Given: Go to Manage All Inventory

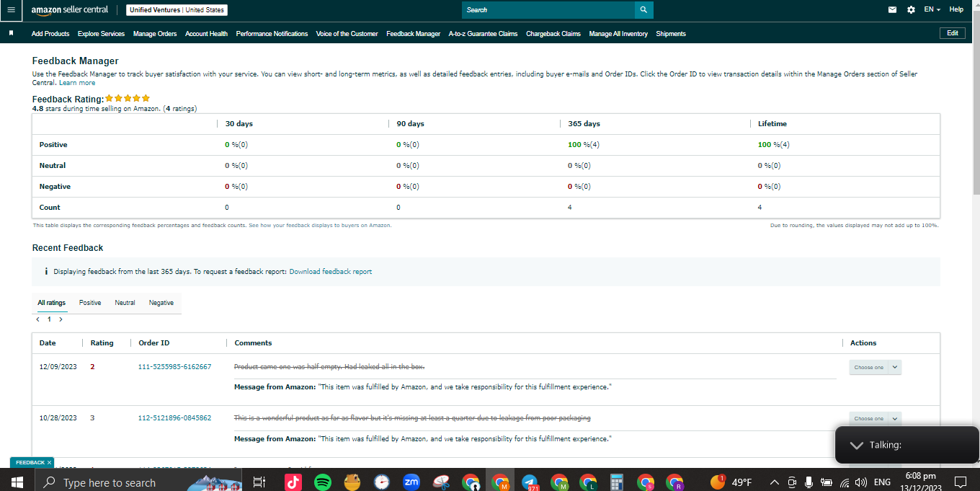Looking at the screenshot, I should [x=618, y=34].
